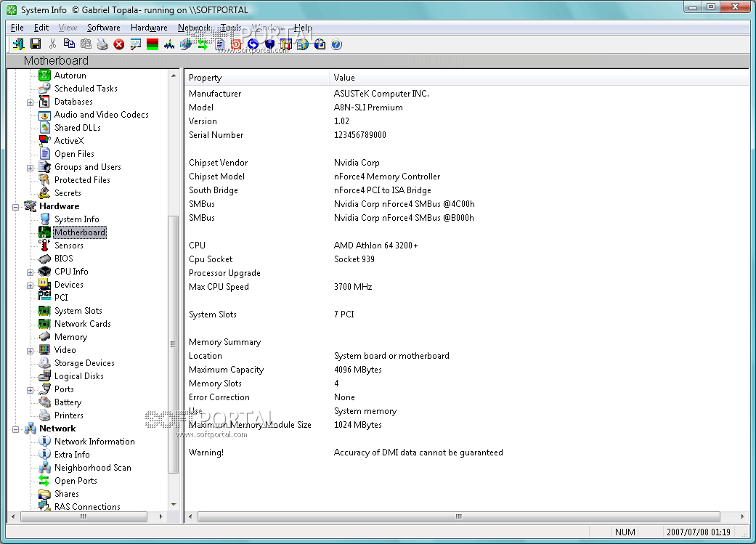Click the Exit door icon in the toolbar
Screen dimensions: 756x544
click(19, 44)
